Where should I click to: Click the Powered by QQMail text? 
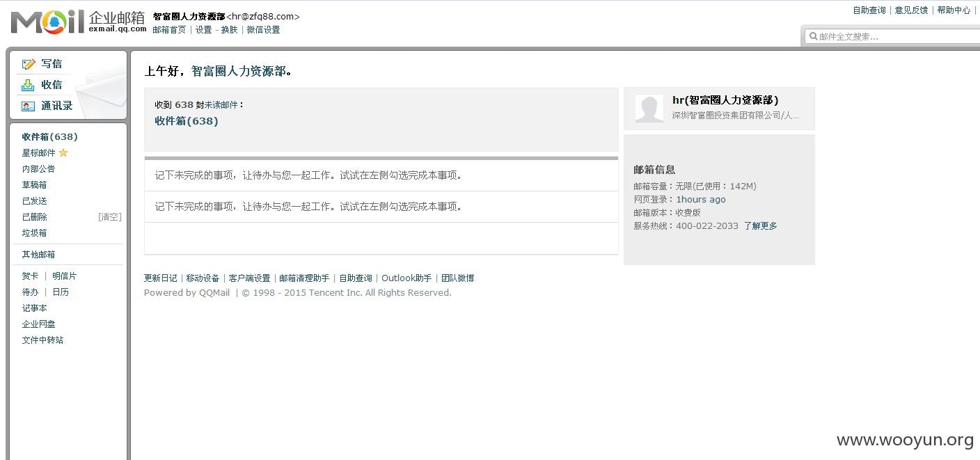pyautogui.click(x=187, y=292)
